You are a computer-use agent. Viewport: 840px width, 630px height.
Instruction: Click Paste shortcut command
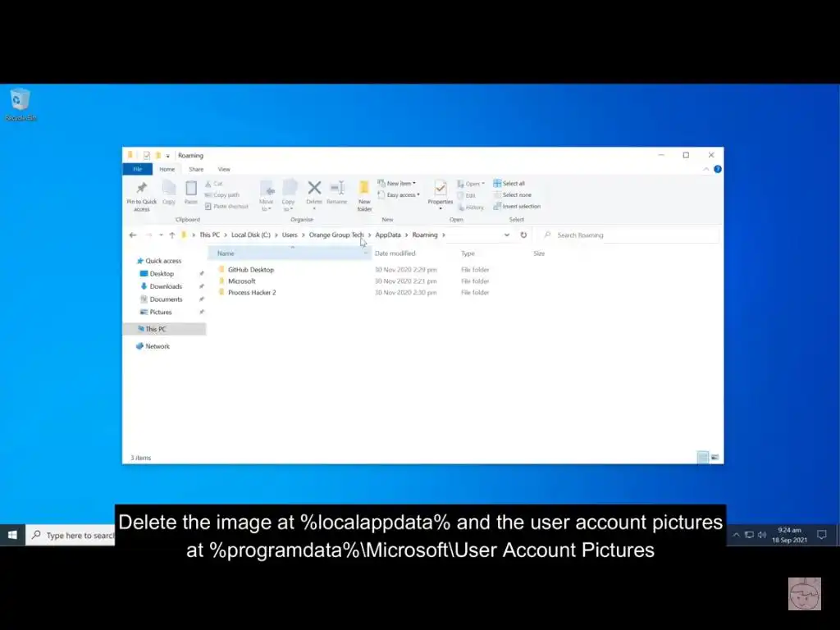click(x=226, y=206)
